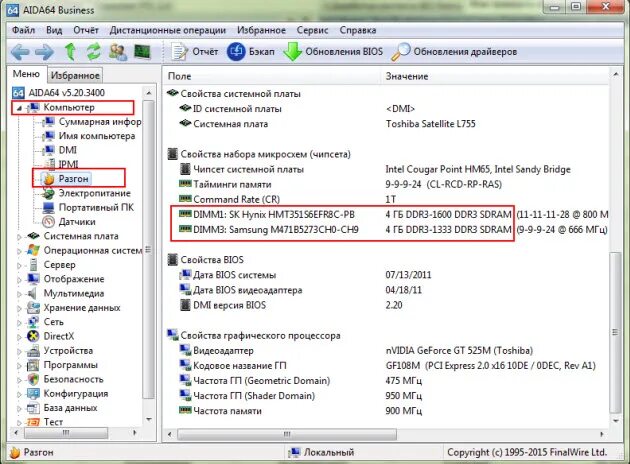Select DIMM1: SK Hynix memory row
The width and height of the screenshot is (630, 464).
point(387,215)
